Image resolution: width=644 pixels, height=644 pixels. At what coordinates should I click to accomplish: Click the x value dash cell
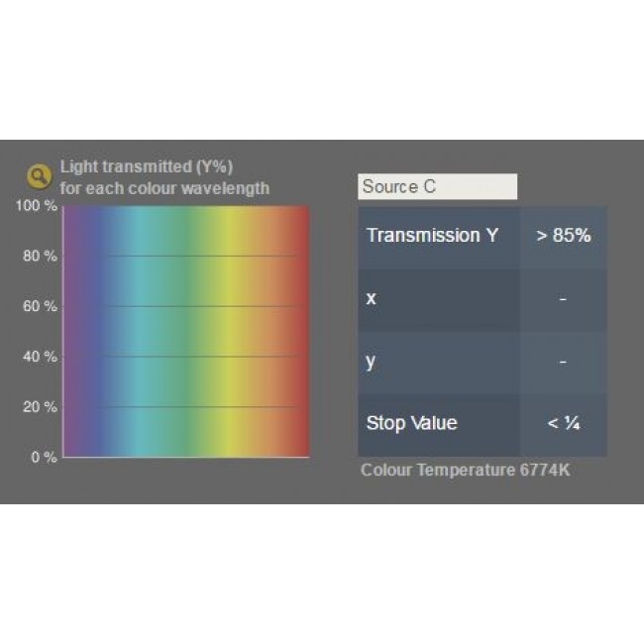pyautogui.click(x=563, y=300)
